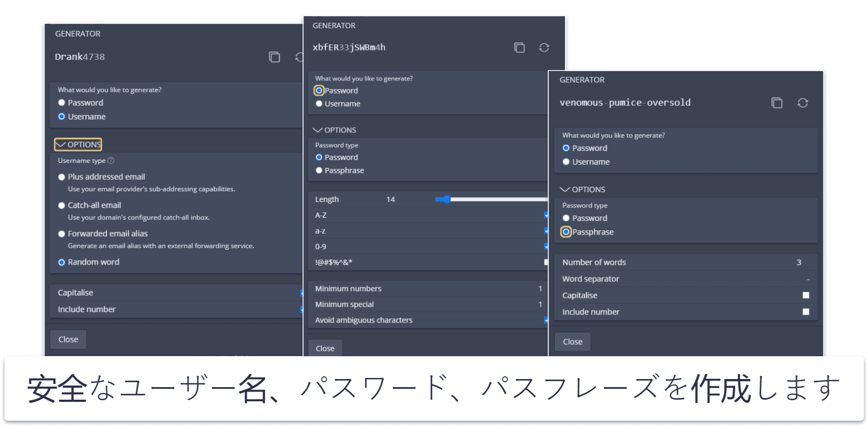The image size is (868, 429).
Task: Choose Plus addressed email username type
Action: coord(61,177)
